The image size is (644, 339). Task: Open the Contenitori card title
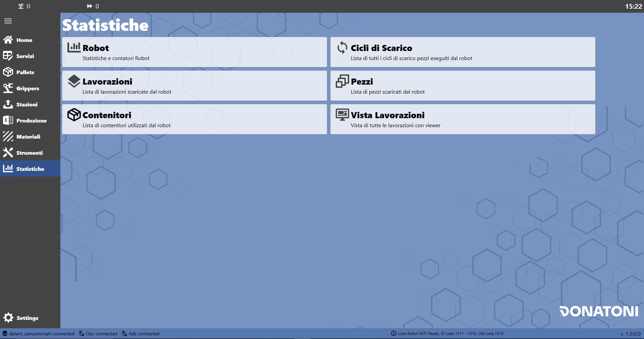pyautogui.click(x=107, y=115)
